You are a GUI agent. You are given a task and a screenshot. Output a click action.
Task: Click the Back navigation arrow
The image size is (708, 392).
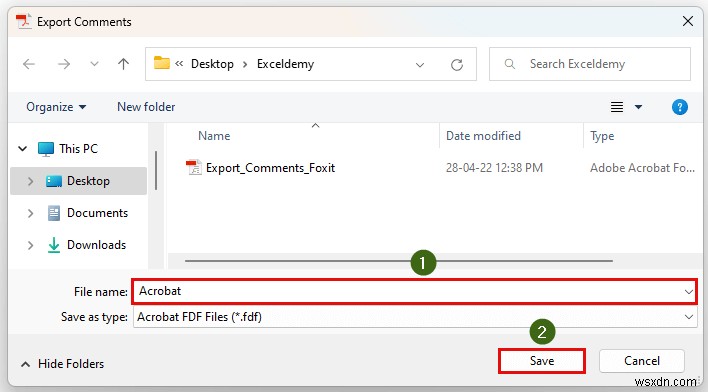click(29, 64)
